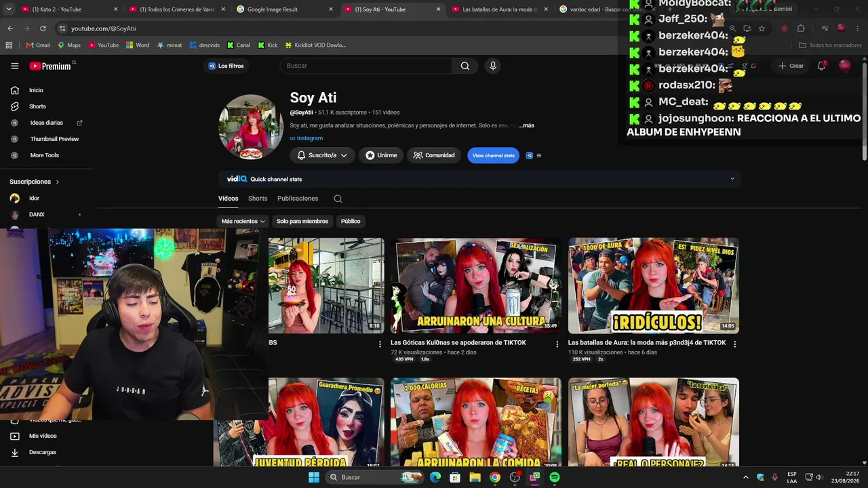The width and height of the screenshot is (868, 488).
Task: Focus the YouTube Buscar search box
Action: coord(366,66)
